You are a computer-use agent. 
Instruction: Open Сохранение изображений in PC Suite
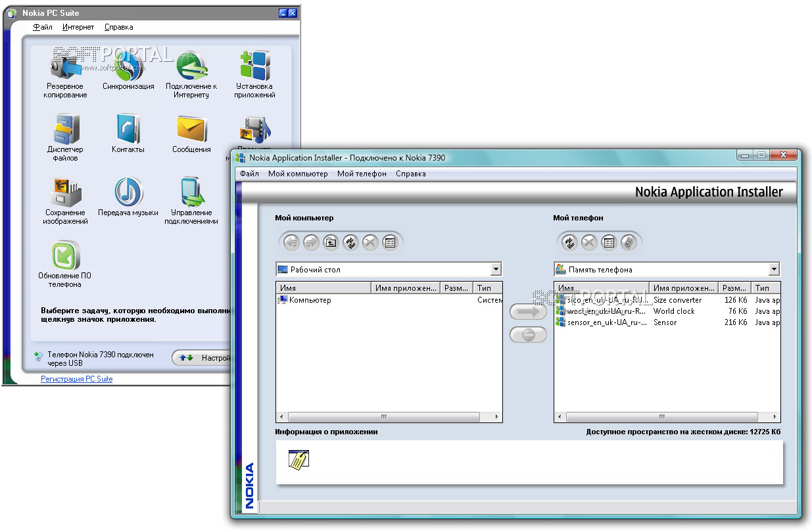[65, 200]
